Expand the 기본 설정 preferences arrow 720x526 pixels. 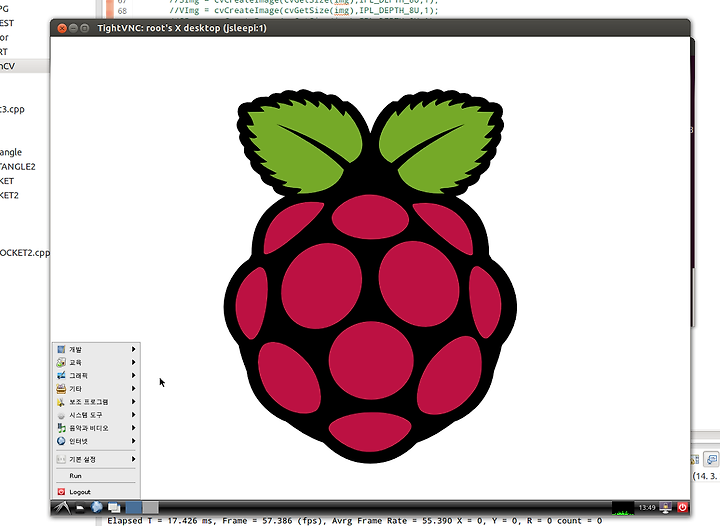click(134, 459)
